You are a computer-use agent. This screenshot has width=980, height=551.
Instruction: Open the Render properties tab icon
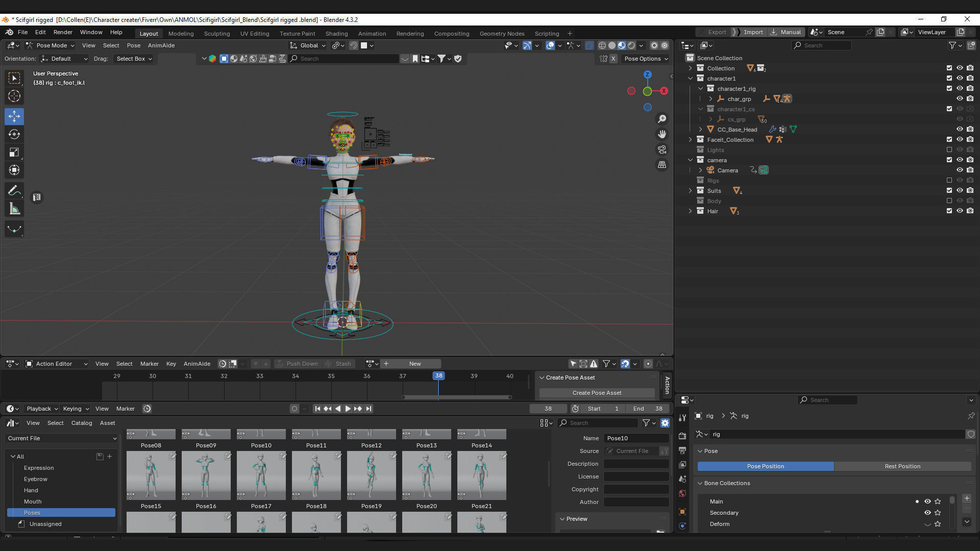(x=682, y=436)
